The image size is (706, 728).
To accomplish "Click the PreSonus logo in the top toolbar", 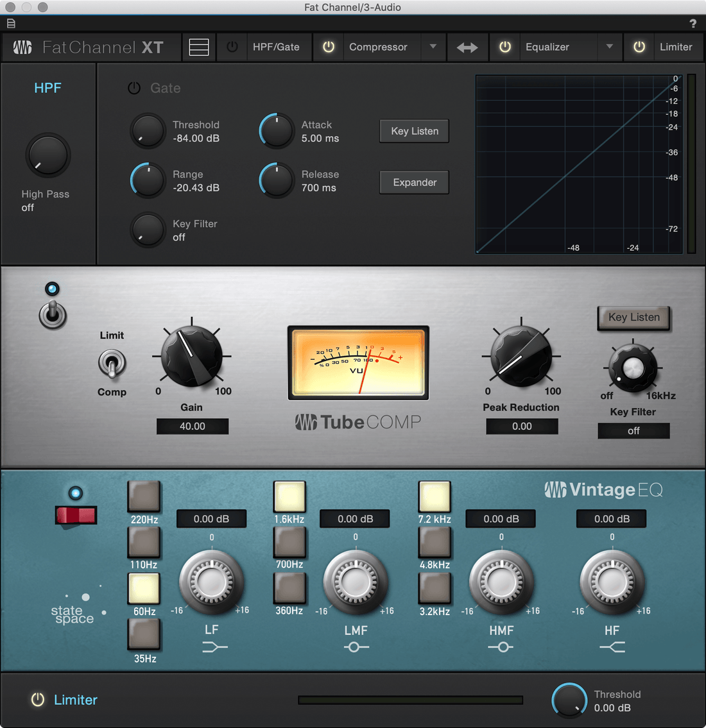I will pyautogui.click(x=22, y=47).
